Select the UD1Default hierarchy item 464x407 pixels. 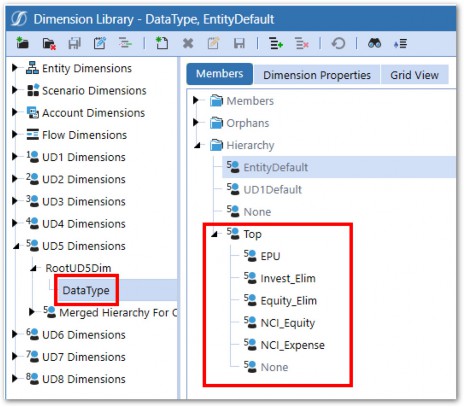272,190
